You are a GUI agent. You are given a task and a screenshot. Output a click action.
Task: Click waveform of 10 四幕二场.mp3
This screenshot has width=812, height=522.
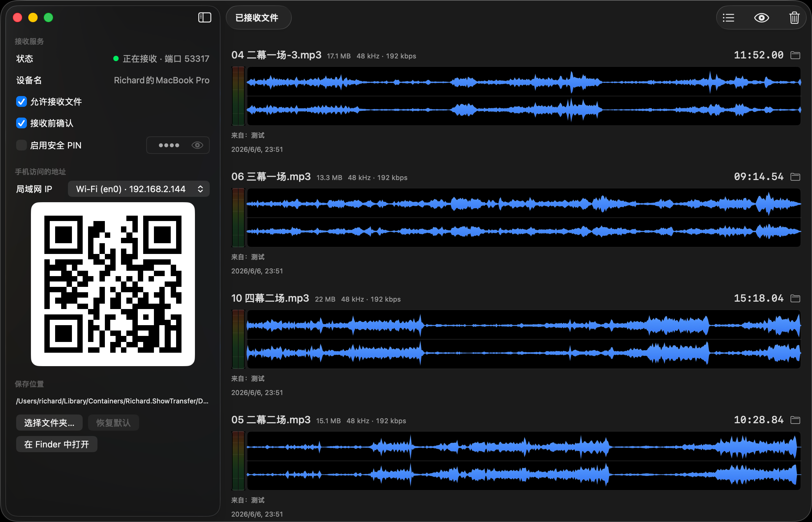524,339
